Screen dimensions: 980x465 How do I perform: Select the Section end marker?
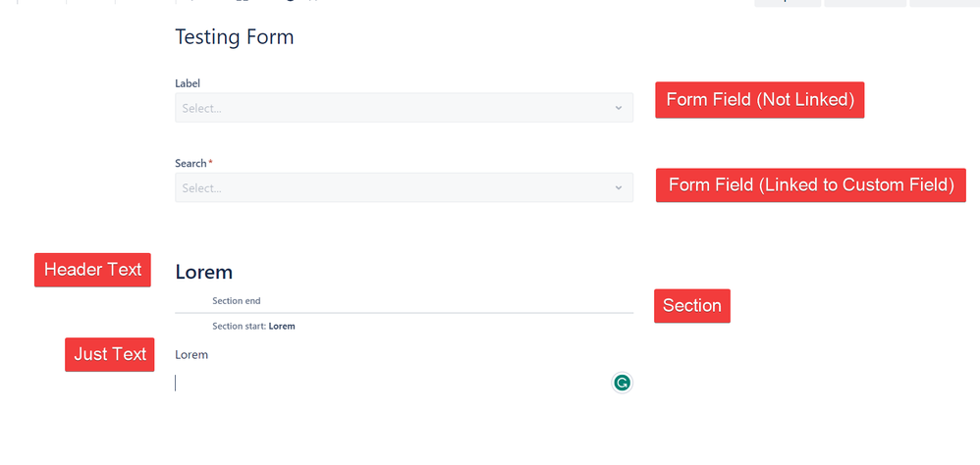click(x=236, y=301)
